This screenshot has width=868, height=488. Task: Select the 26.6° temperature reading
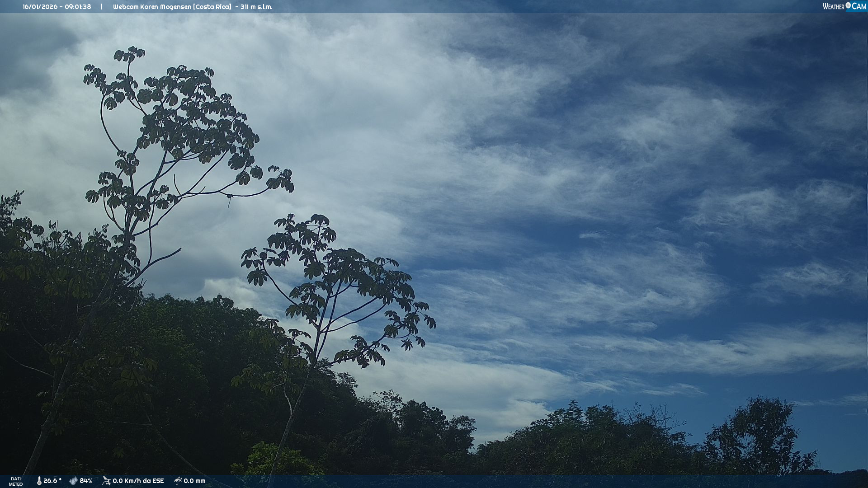52,481
